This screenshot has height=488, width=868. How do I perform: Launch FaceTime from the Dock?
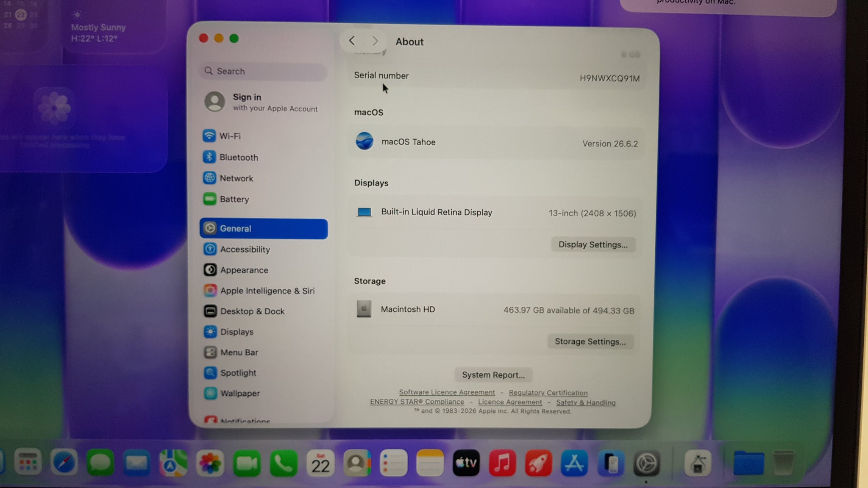247,463
